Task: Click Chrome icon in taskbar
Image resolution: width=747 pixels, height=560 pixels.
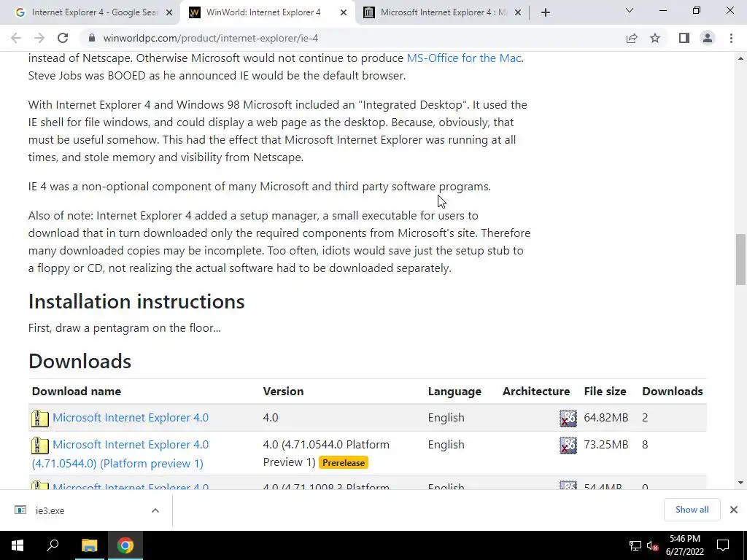Action: 125,545
